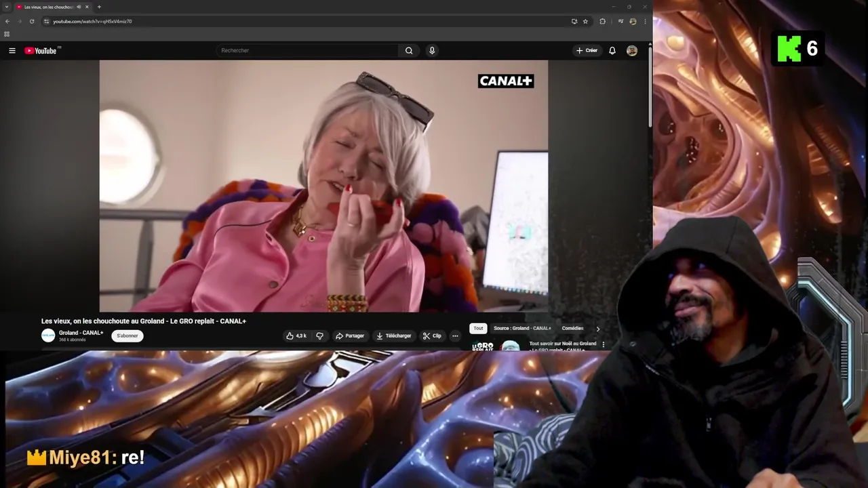Viewport: 868px width, 488px height.
Task: Open the tab search dropdown arrow
Action: point(7,7)
